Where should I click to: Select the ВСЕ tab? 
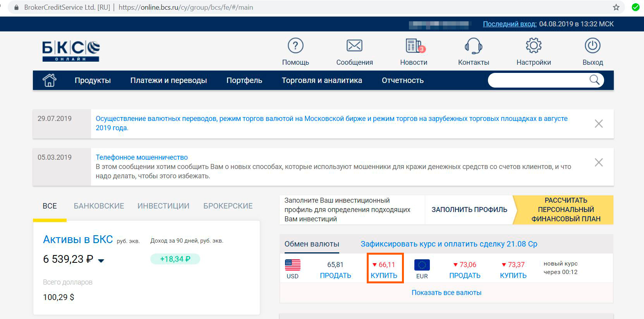click(50, 206)
